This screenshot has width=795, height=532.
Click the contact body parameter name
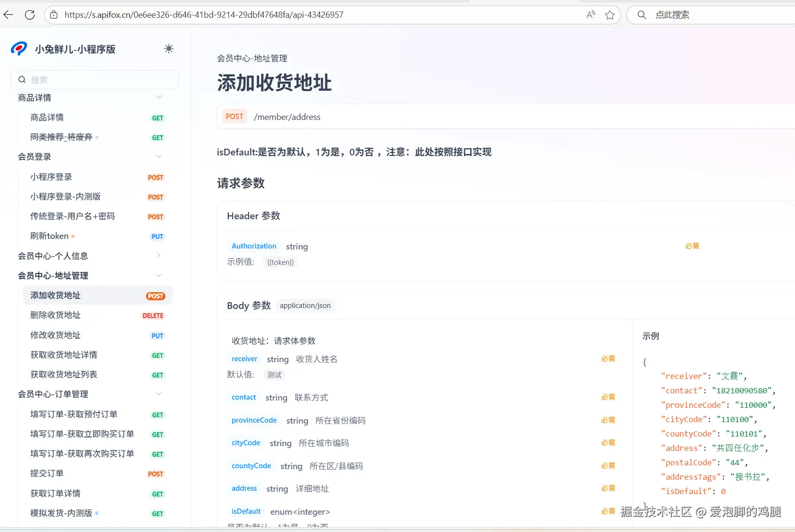(x=244, y=397)
